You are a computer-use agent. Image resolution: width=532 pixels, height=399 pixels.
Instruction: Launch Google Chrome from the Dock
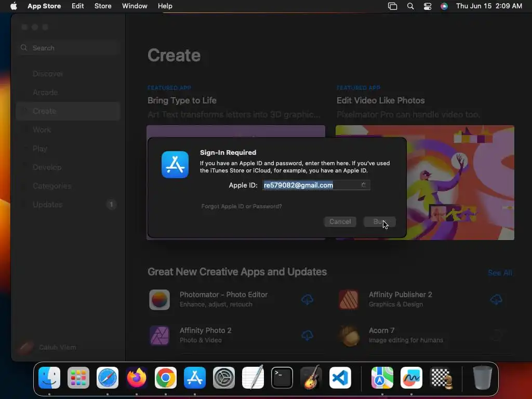166,378
